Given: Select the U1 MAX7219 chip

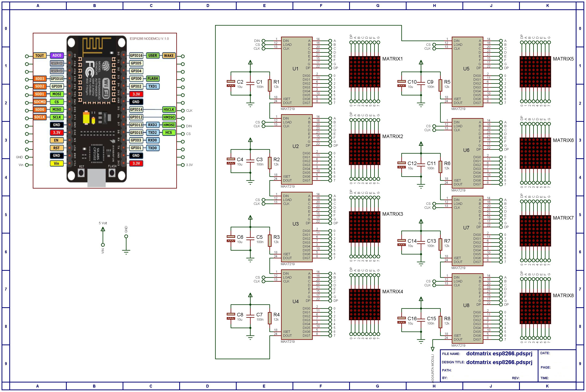Looking at the screenshot, I should (x=297, y=72).
